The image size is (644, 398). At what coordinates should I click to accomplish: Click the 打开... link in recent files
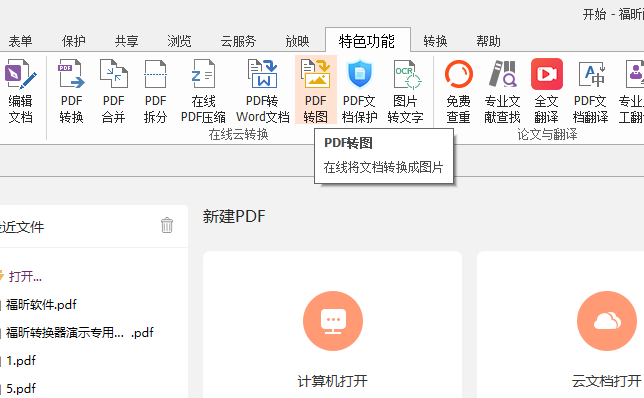point(25,276)
